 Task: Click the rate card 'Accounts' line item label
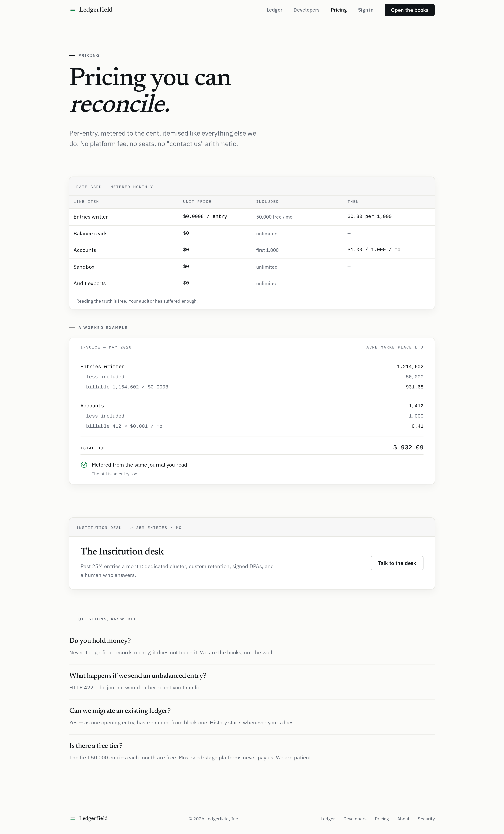(85, 250)
